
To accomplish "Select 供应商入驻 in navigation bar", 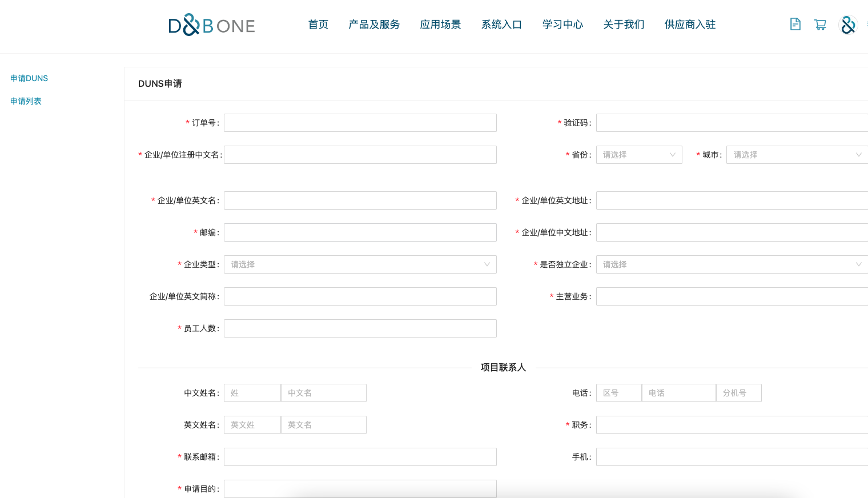I will click(x=690, y=25).
